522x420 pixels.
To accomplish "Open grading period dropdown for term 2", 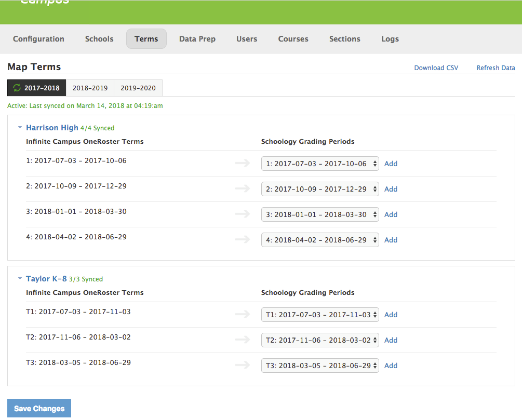I will (x=320, y=189).
